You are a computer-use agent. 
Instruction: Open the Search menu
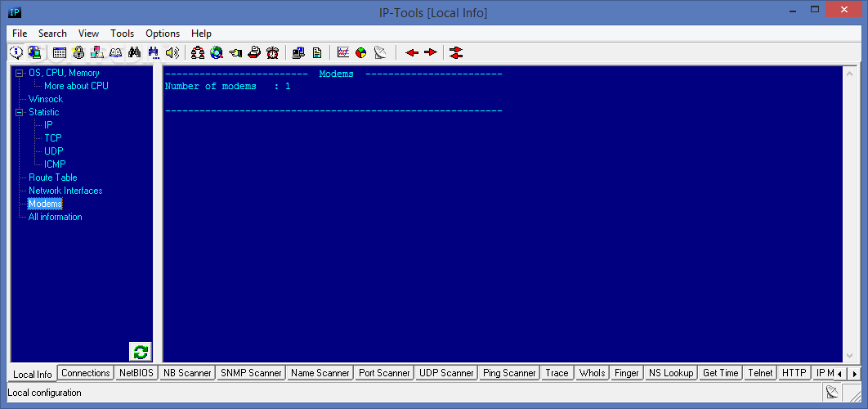coord(52,34)
